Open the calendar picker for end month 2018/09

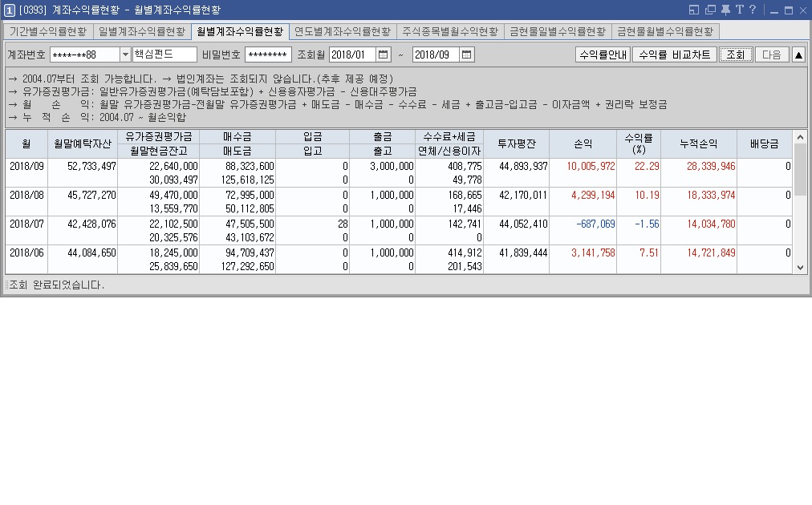point(465,55)
